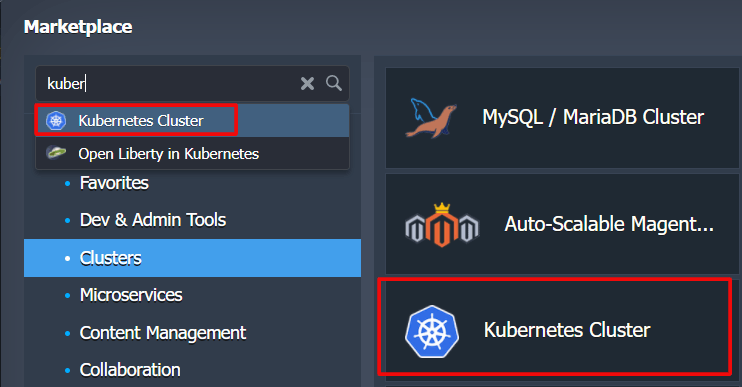Open the MySQL / MariaDB Cluster card
Screen dimensions: 742x387
562,118
